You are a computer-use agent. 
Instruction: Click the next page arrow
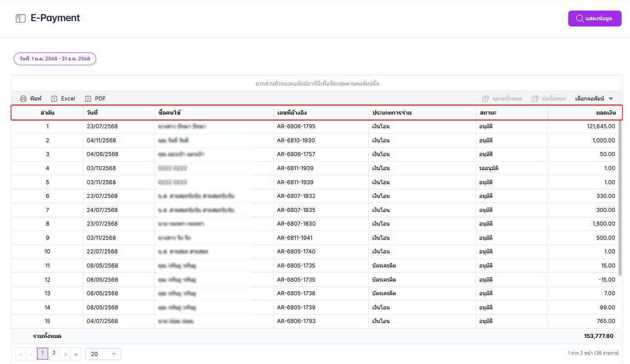[x=65, y=354]
